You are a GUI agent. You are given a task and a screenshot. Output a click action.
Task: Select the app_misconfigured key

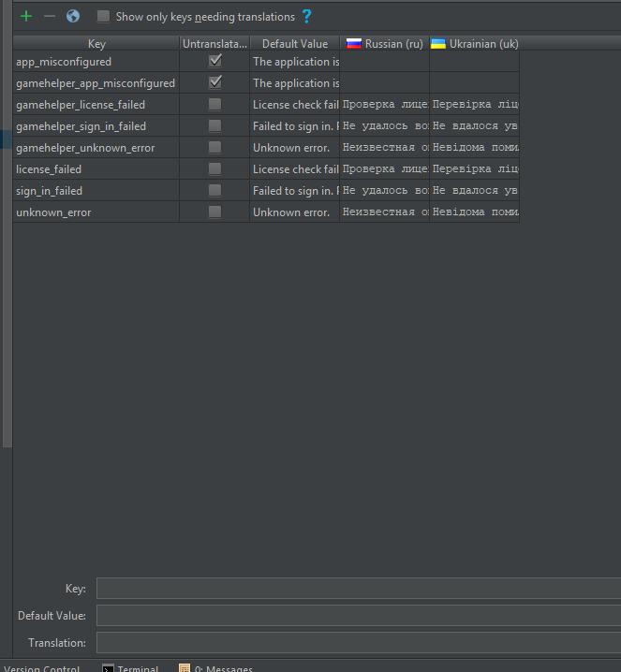(96, 61)
